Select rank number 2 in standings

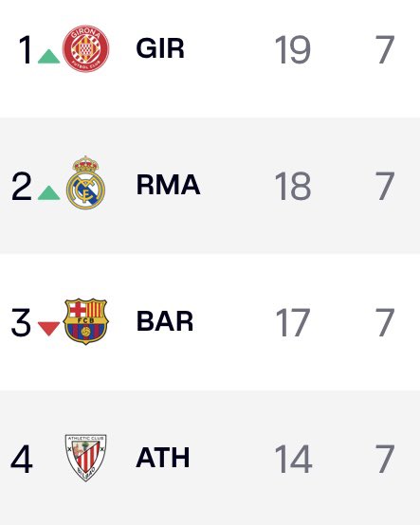(22, 186)
